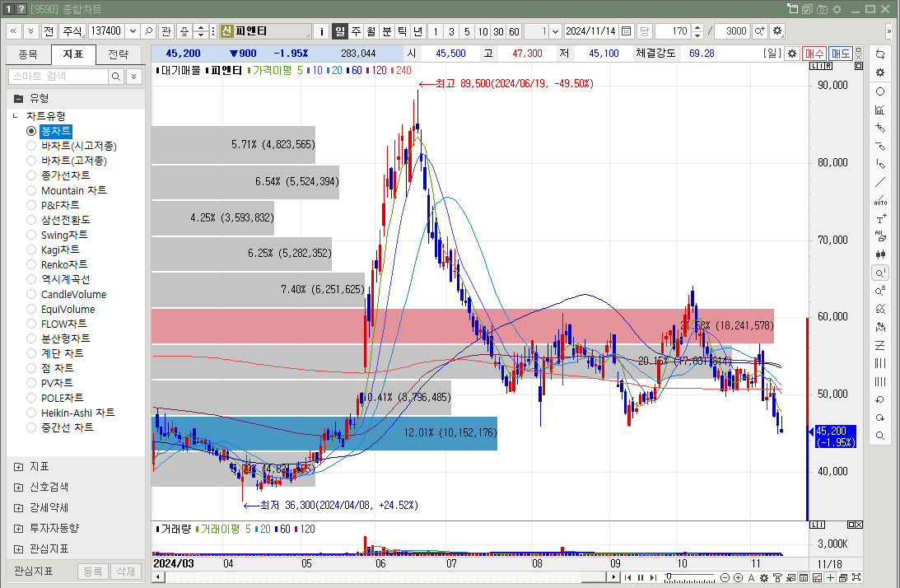
Task: Select the 분 (minute) period button
Action: [387, 31]
